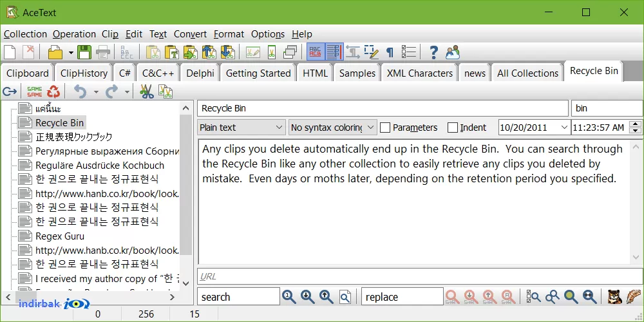Toggle the paragraph arrows word wrap icon
Screen dimensions: 644x322
(353, 52)
